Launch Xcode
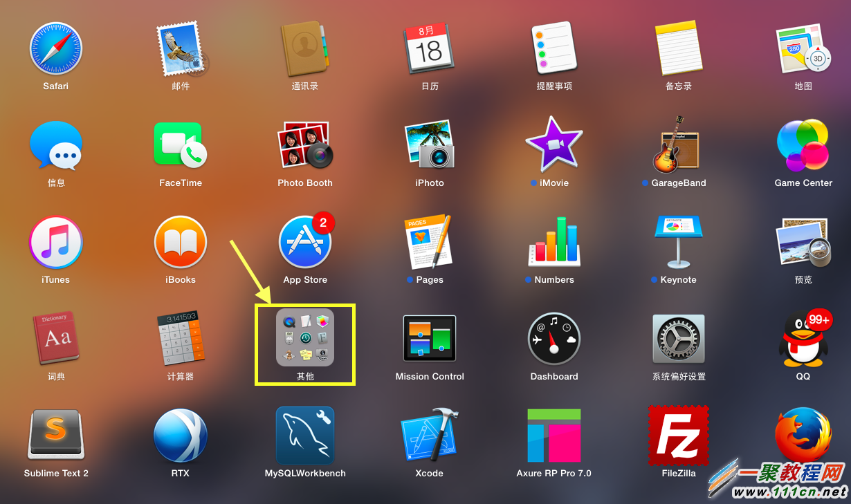The width and height of the screenshot is (851, 504). click(x=430, y=436)
